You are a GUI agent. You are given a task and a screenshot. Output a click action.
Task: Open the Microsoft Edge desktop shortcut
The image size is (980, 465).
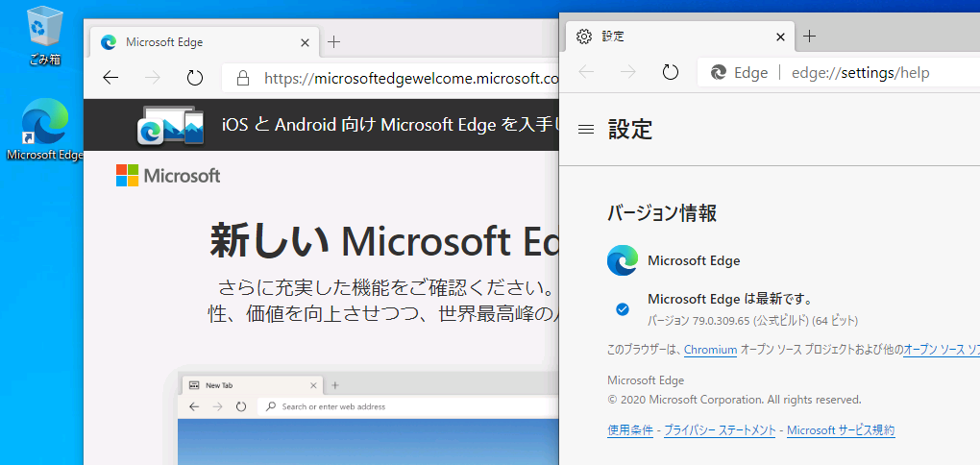coord(44,130)
